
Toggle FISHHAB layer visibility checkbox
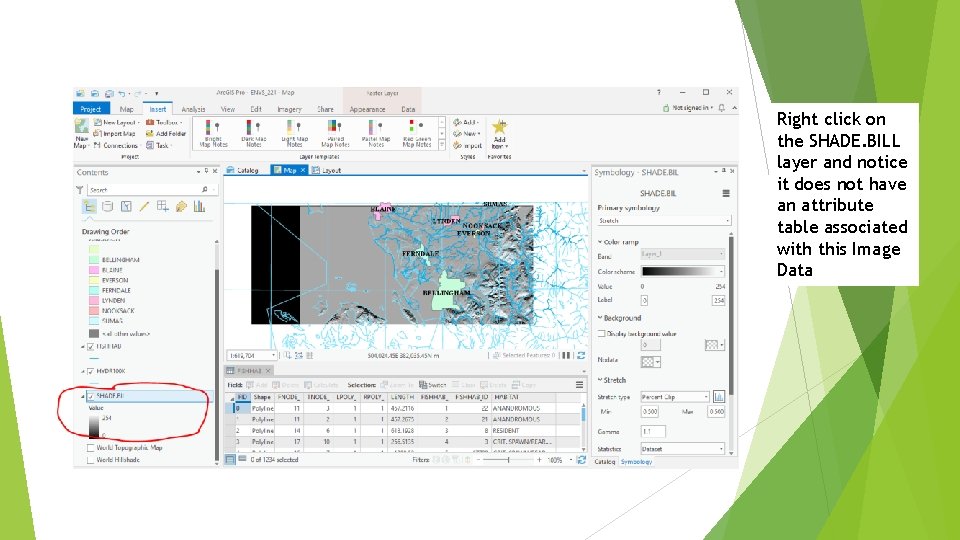pos(91,347)
